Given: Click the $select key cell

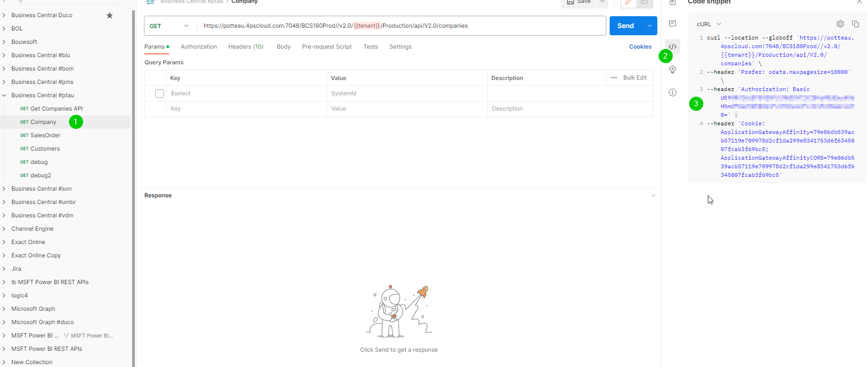Looking at the screenshot, I should coord(246,93).
